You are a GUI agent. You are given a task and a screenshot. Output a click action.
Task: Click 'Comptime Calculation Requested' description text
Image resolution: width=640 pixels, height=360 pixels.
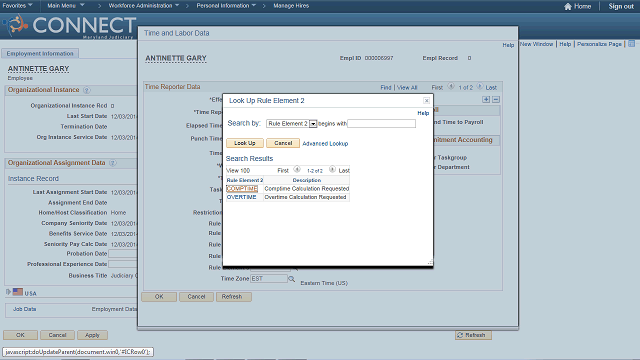pyautogui.click(x=307, y=189)
